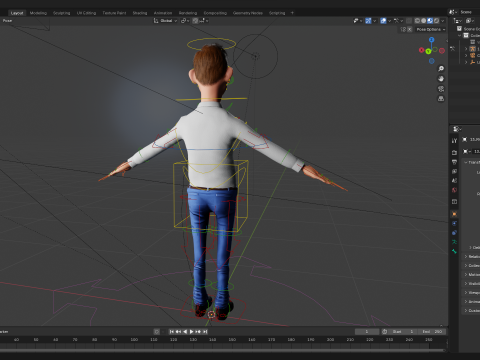Open the Armature Data properties tab icon
Image resolution: width=480 pixels, height=360 pixels.
pos(454,242)
